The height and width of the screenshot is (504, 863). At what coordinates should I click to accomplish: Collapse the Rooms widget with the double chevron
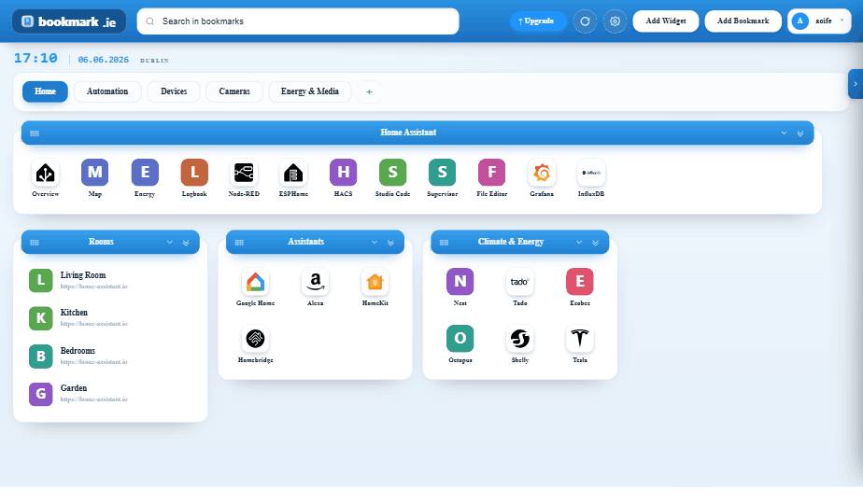[186, 242]
